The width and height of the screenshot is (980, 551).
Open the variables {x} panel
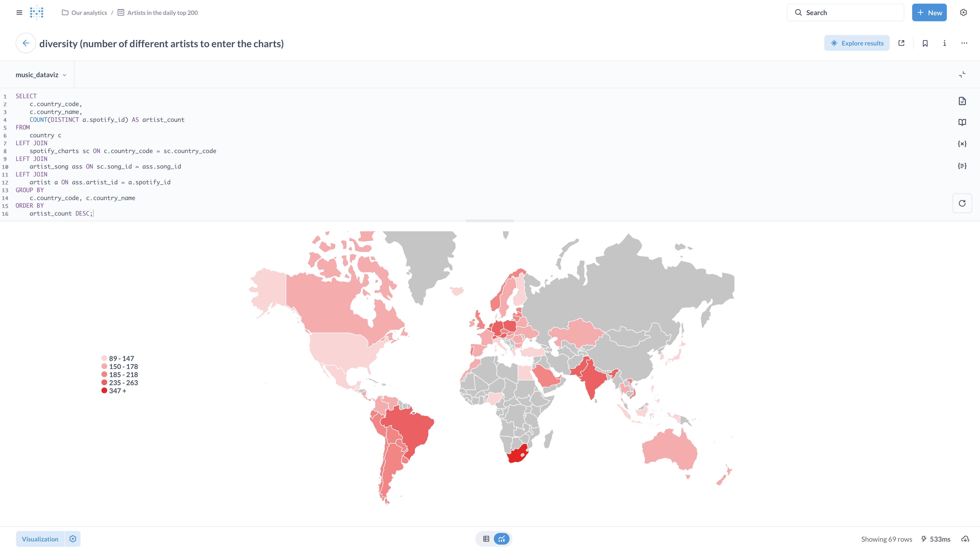(962, 144)
